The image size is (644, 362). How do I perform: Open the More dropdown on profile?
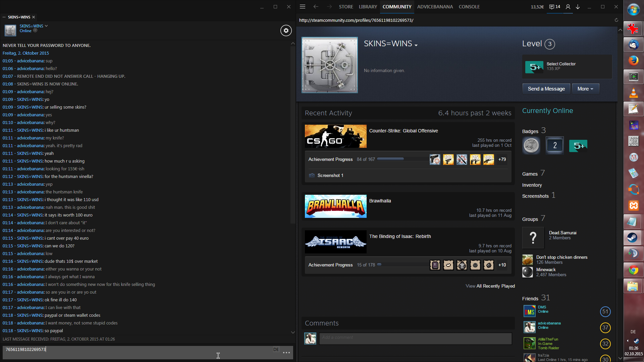585,89
